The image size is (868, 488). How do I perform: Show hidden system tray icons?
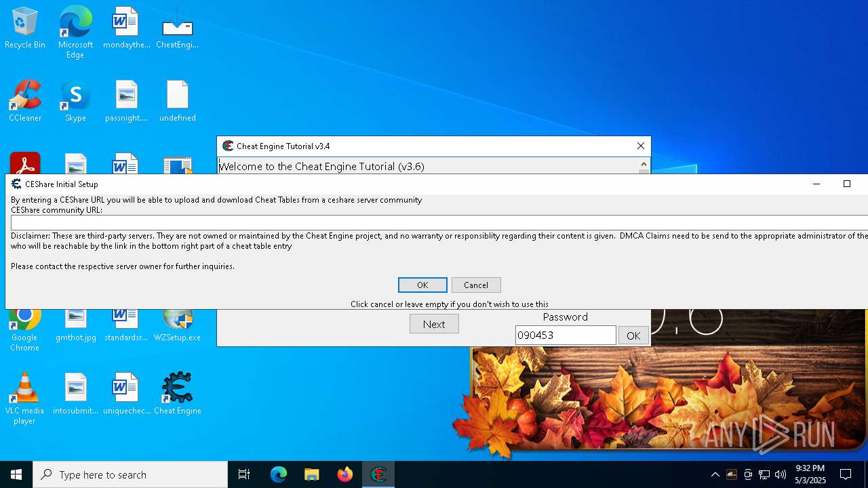coord(715,474)
